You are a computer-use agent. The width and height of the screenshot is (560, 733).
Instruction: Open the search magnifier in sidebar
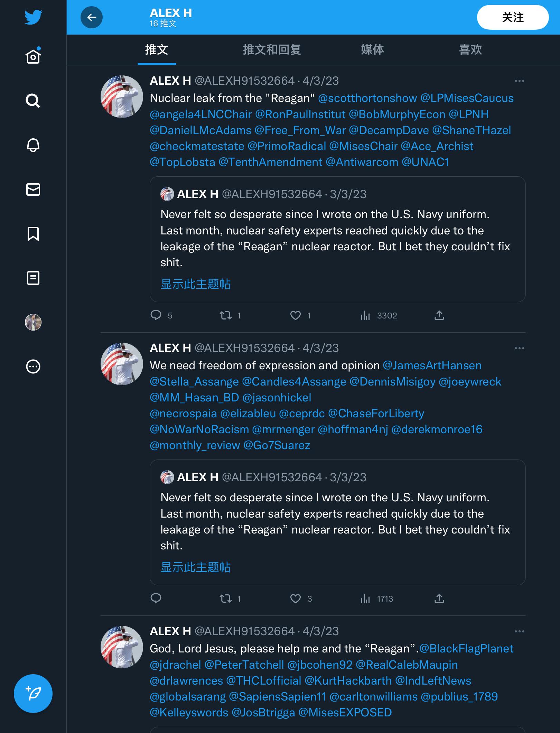(x=33, y=101)
